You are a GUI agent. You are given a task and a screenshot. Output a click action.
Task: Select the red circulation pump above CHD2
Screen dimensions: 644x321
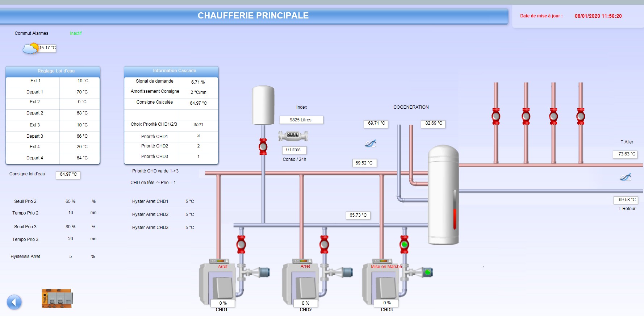click(324, 244)
